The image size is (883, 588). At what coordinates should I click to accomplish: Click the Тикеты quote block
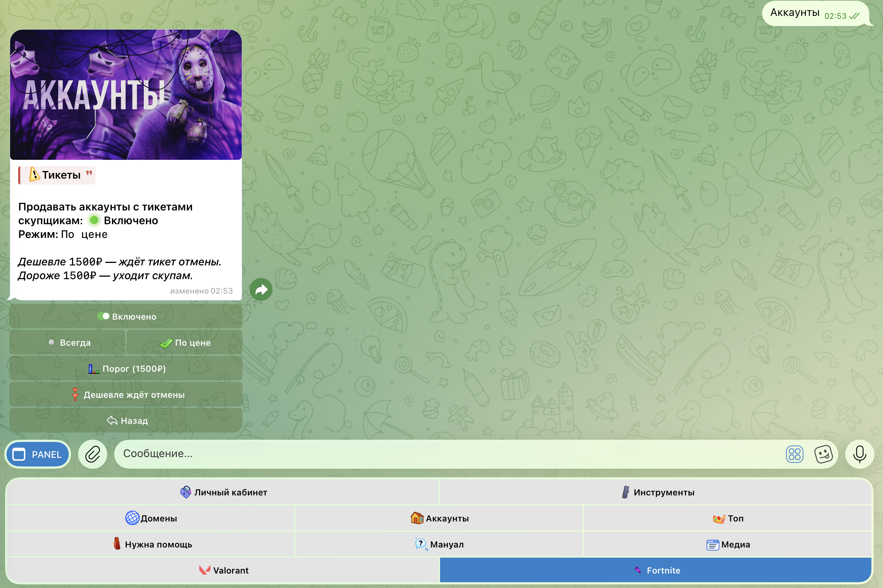(x=57, y=175)
